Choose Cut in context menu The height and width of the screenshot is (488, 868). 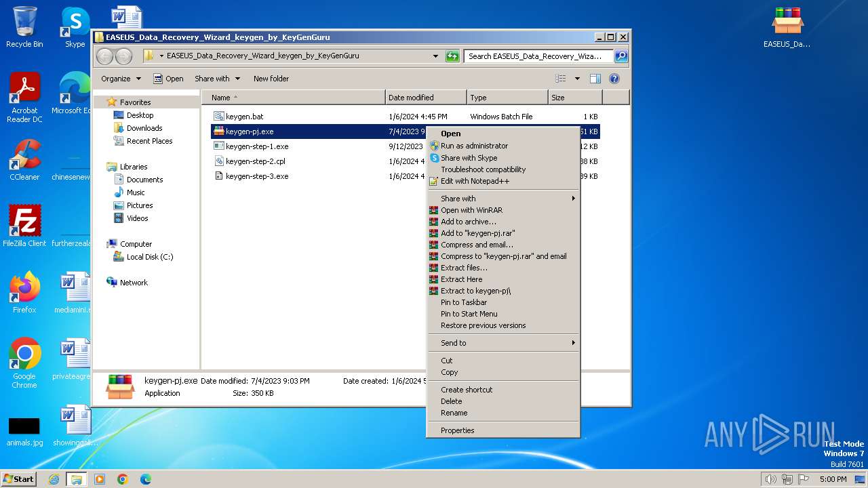503,361
